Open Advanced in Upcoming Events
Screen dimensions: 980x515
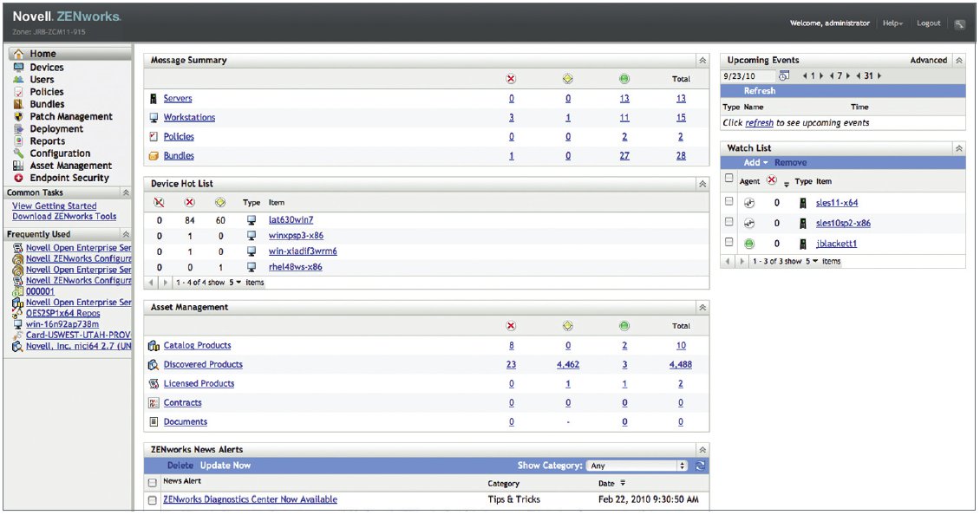coord(928,61)
